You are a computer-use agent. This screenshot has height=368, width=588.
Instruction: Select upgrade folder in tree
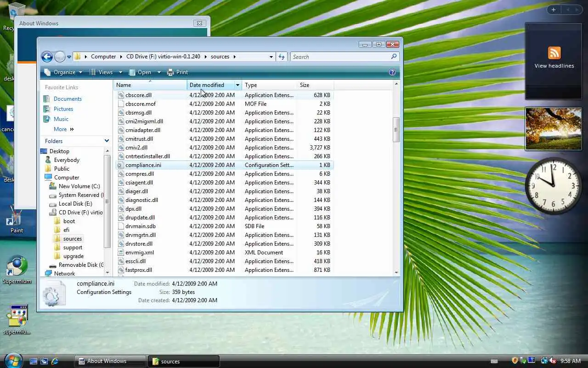coord(73,256)
